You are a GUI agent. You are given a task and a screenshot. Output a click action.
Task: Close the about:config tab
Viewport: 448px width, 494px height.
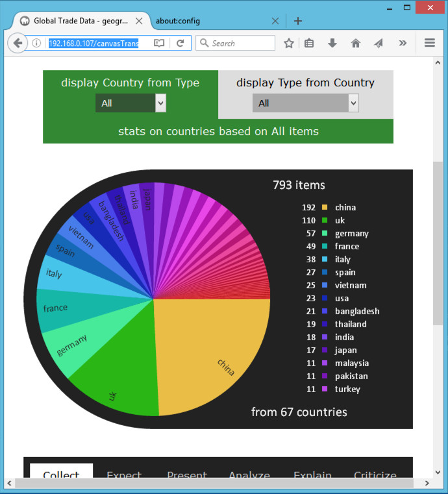(275, 21)
